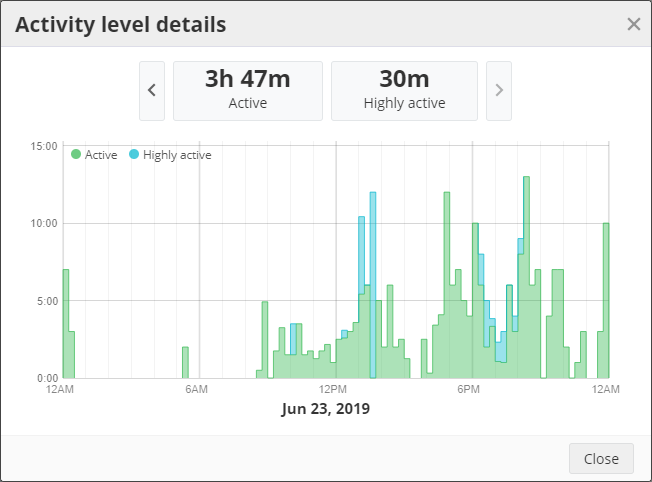The width and height of the screenshot is (652, 482).
Task: Click the 12PM axis label
Action: (333, 389)
